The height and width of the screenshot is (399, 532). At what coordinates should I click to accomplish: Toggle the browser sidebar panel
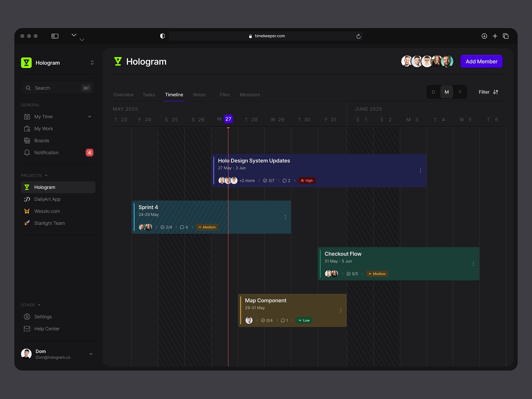pos(55,36)
